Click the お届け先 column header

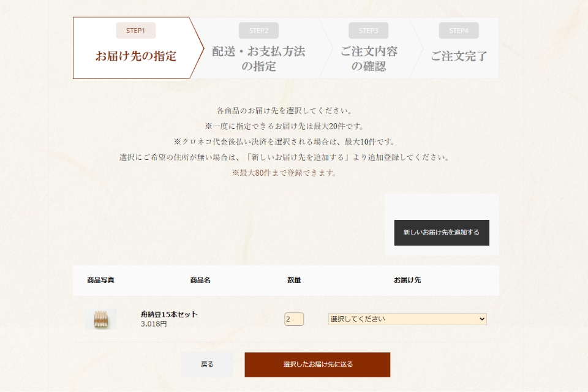point(407,280)
